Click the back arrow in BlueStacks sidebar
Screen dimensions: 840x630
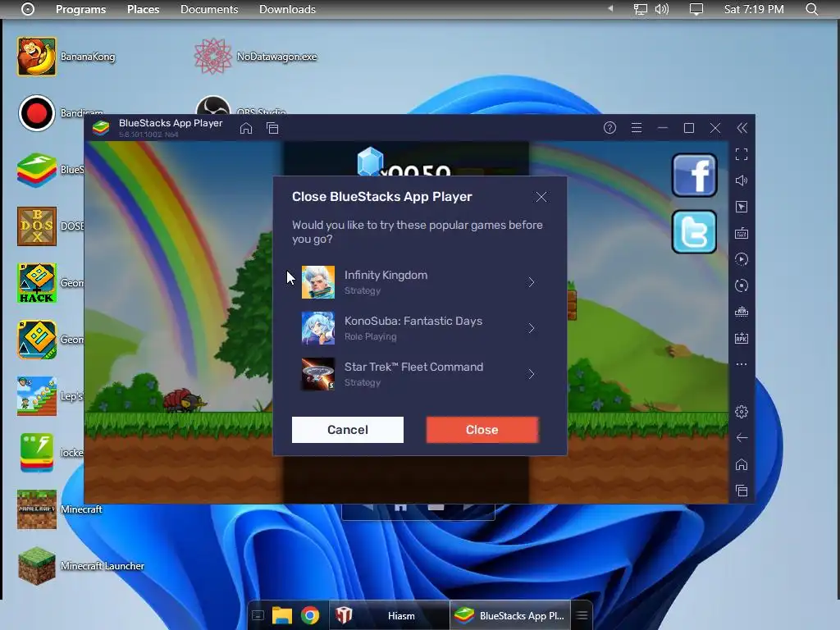(x=742, y=438)
